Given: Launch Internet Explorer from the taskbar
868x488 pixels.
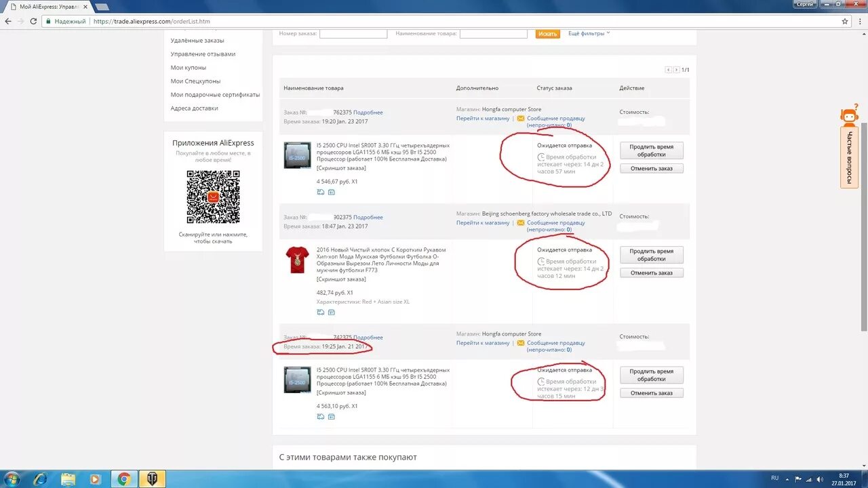Looking at the screenshot, I should pyautogui.click(x=41, y=479).
